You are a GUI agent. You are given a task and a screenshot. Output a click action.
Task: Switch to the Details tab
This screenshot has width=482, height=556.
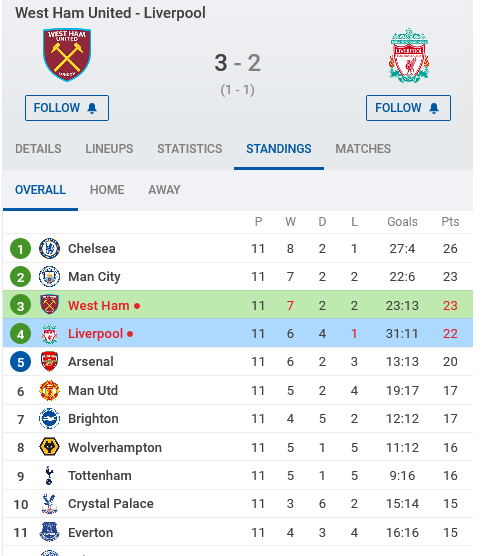pyautogui.click(x=38, y=149)
